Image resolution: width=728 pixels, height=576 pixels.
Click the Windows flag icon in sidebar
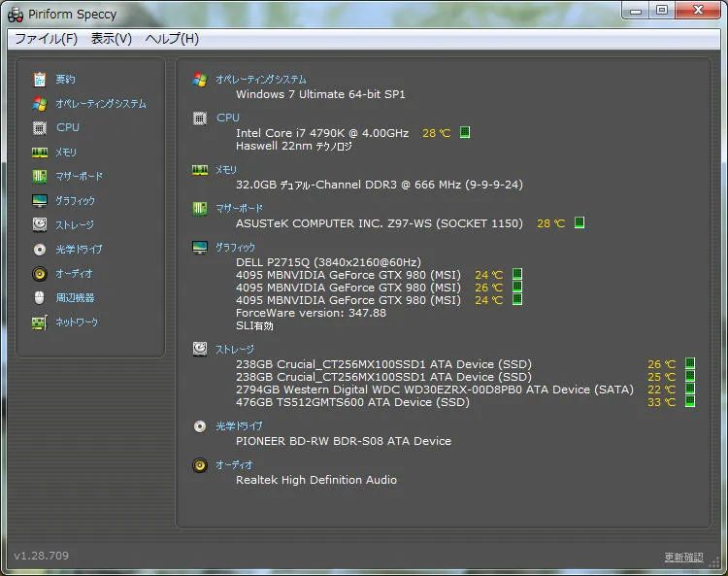point(40,104)
